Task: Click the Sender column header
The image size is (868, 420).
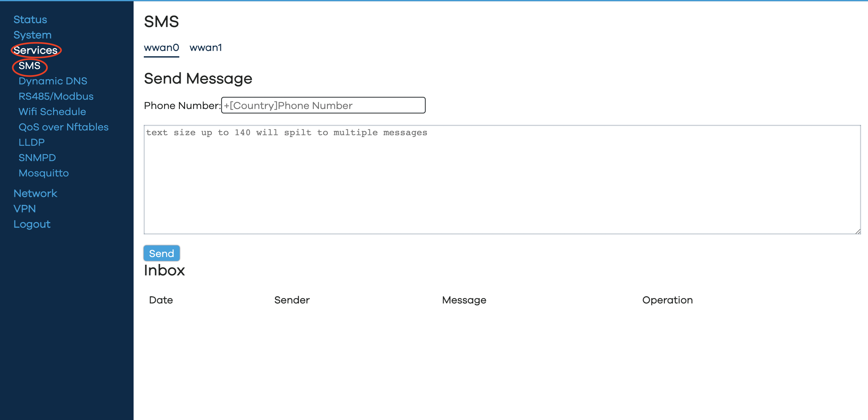Action: tap(292, 300)
